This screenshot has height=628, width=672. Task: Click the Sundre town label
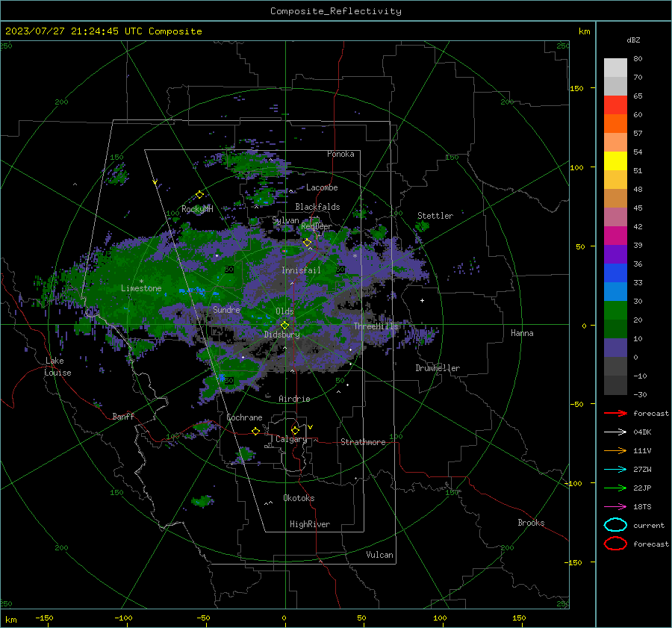click(226, 309)
